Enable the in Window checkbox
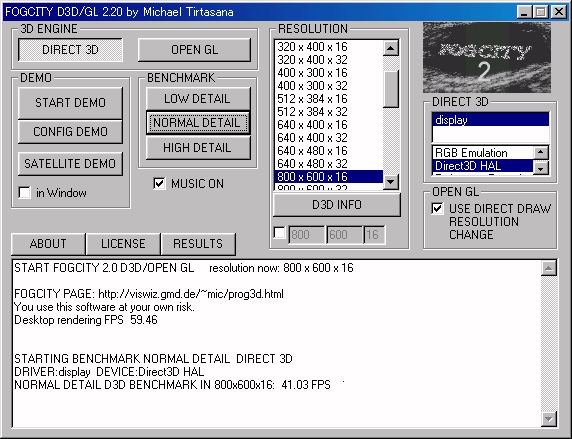This screenshot has height=439, width=572. (24, 192)
